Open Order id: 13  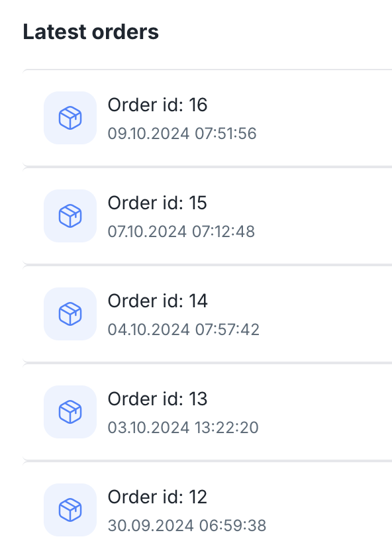pos(158,399)
